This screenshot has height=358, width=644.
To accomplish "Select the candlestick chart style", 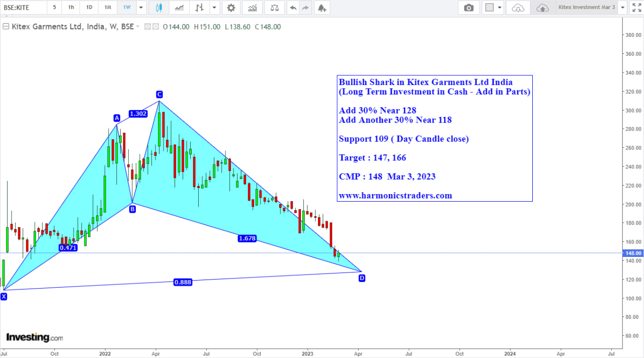I will [159, 8].
